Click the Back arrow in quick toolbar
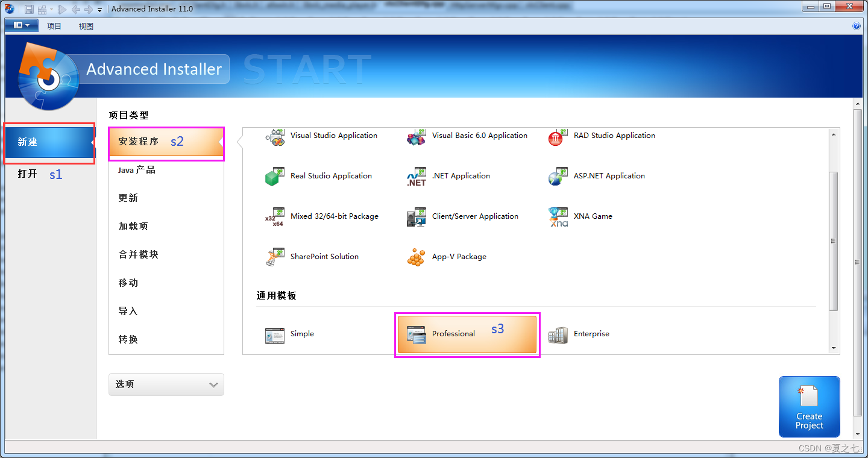The image size is (868, 458). pyautogui.click(x=75, y=10)
